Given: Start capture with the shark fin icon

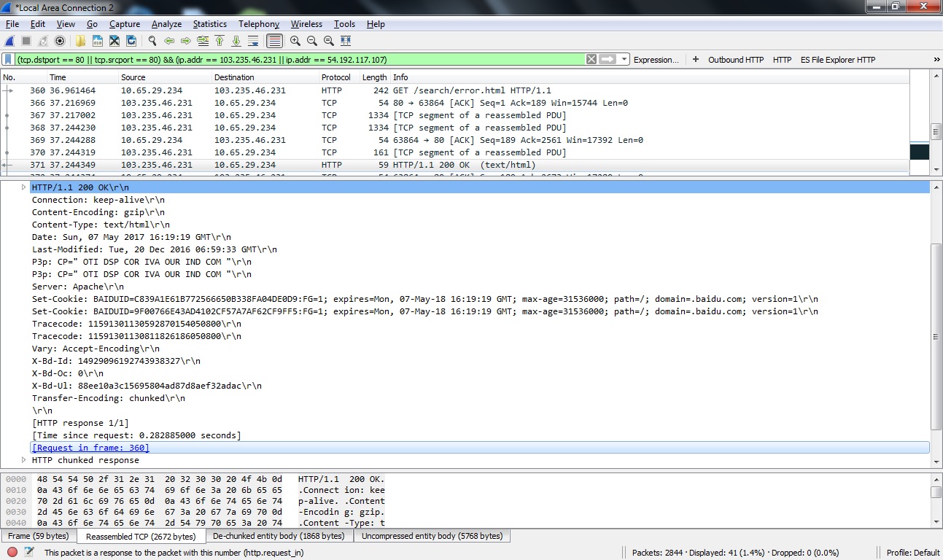Looking at the screenshot, I should pos(10,41).
